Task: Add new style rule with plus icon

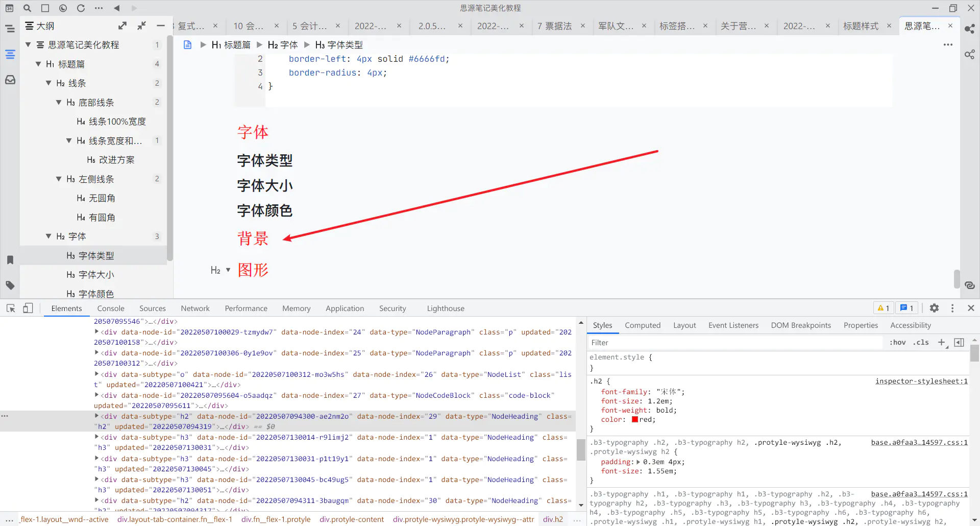Action: pos(942,342)
